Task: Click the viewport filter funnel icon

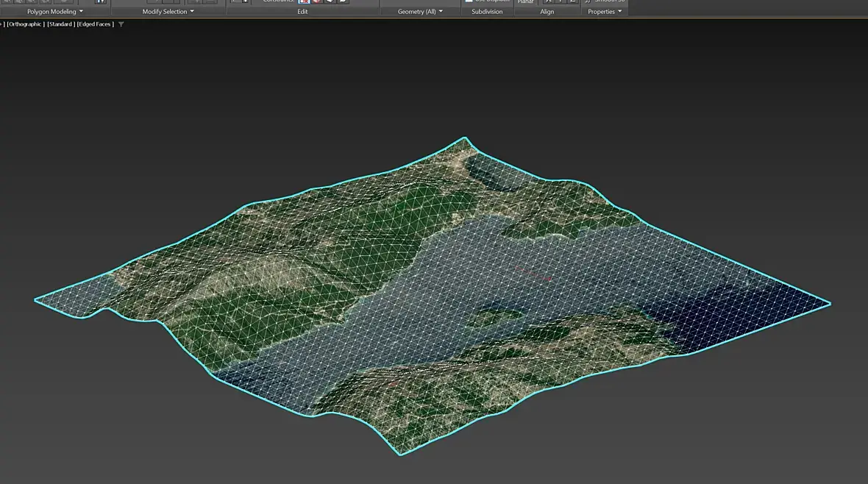Action: tap(121, 24)
